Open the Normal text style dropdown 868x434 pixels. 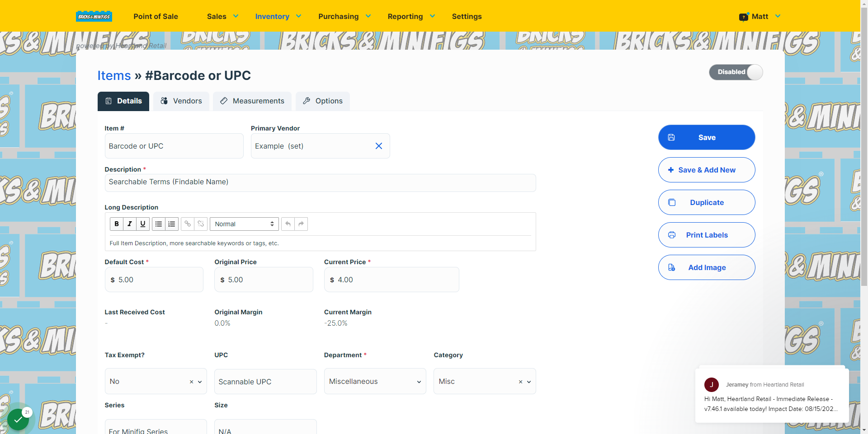(x=244, y=224)
